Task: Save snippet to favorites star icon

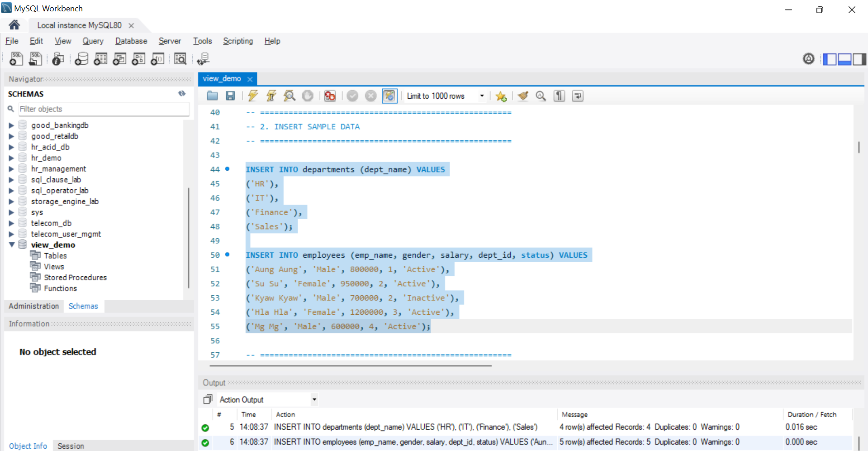Action: pyautogui.click(x=501, y=96)
